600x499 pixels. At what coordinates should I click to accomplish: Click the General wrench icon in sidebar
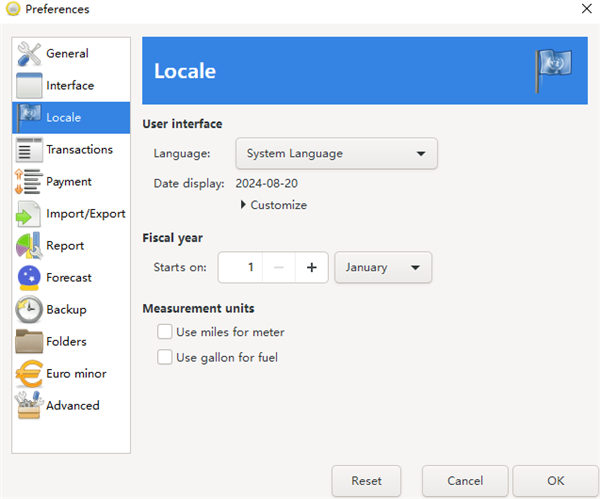(x=29, y=54)
